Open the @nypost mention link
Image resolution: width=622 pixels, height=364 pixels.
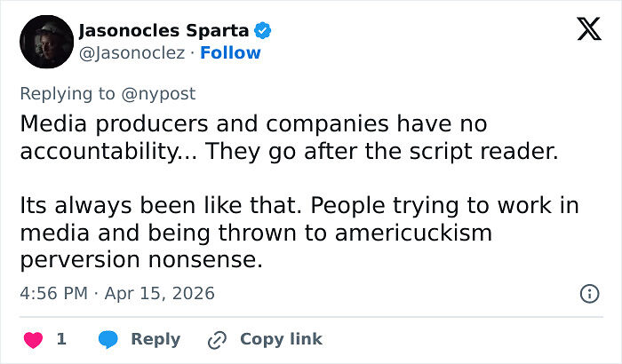160,93
